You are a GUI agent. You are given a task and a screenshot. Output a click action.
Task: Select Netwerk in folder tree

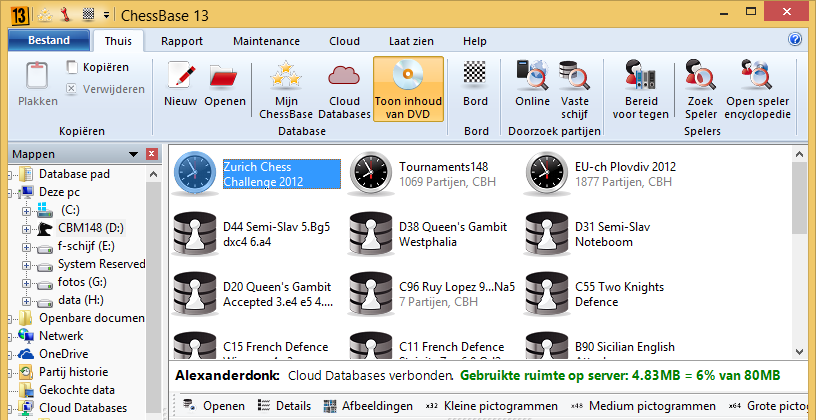pos(61,336)
